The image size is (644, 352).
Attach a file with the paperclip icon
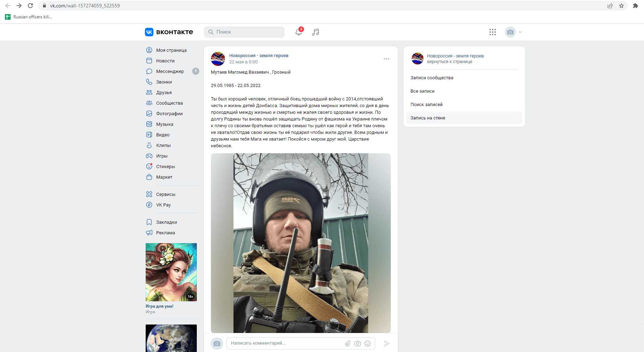point(348,343)
